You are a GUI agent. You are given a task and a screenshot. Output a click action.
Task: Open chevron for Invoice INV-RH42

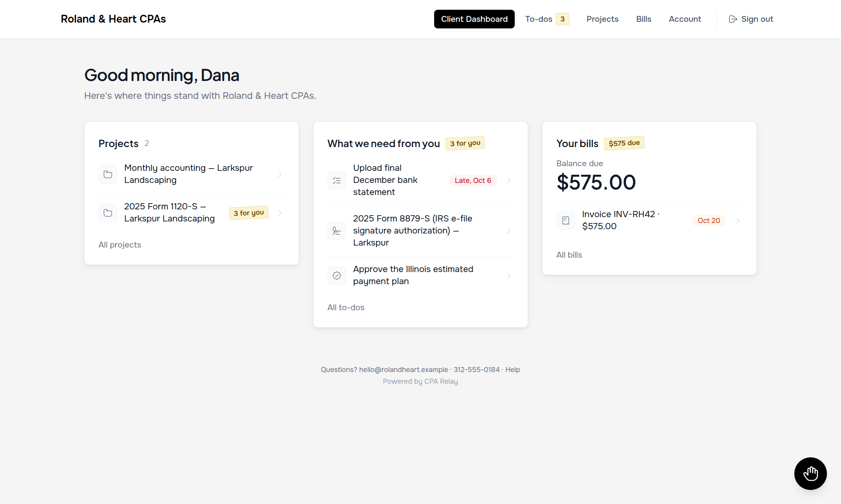pos(738,221)
